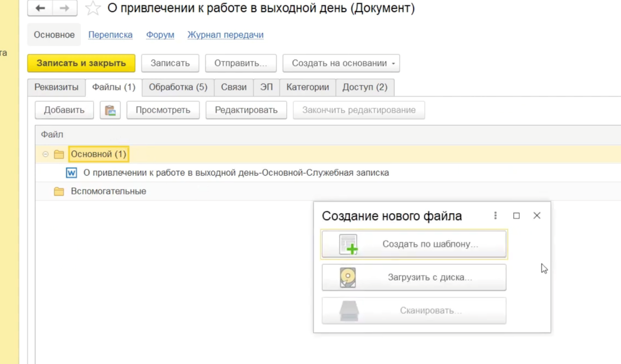This screenshot has width=621, height=364.
Task: Click Закончить редактирование button
Action: tap(359, 110)
